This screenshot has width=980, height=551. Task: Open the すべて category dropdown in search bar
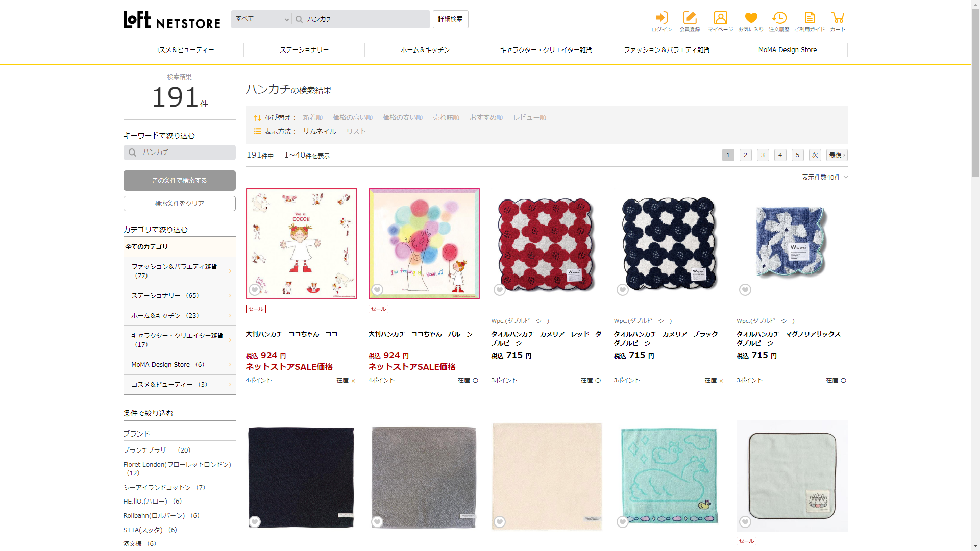point(261,19)
